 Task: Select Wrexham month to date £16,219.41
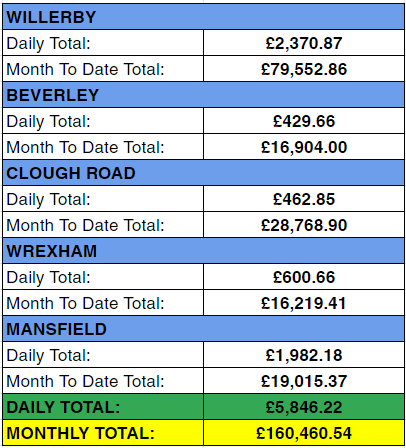pos(304,303)
